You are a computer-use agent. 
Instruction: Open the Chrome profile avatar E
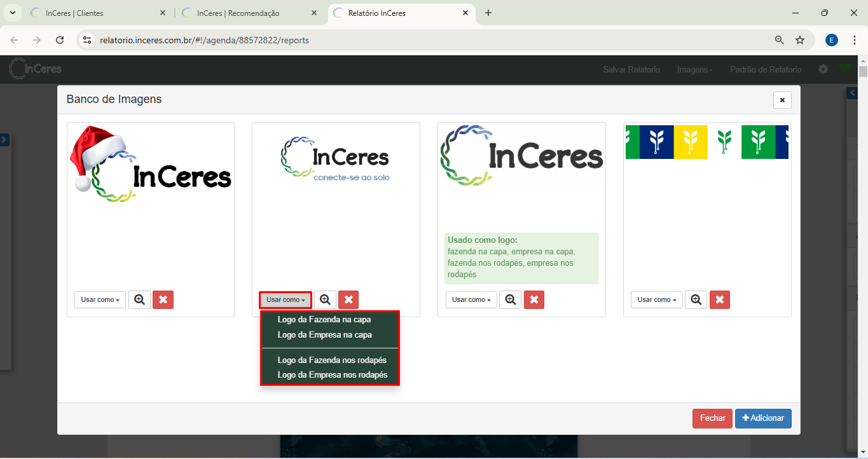click(x=832, y=40)
